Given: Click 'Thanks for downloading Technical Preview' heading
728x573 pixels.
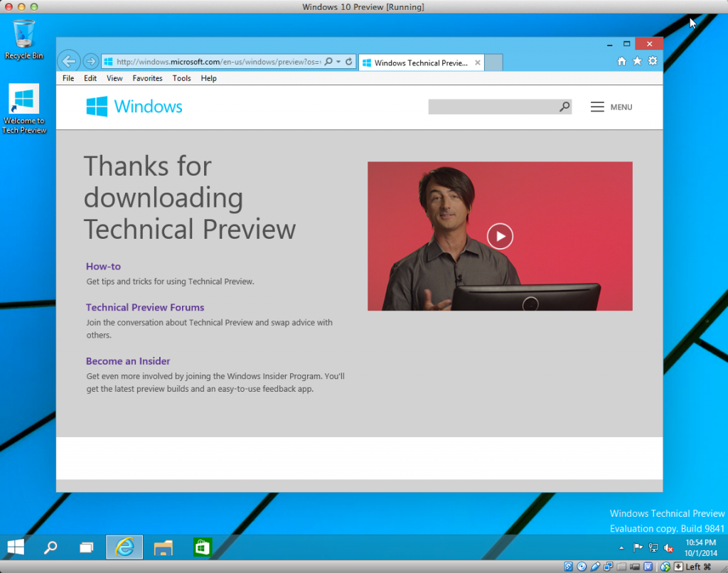Looking at the screenshot, I should click(x=189, y=198).
